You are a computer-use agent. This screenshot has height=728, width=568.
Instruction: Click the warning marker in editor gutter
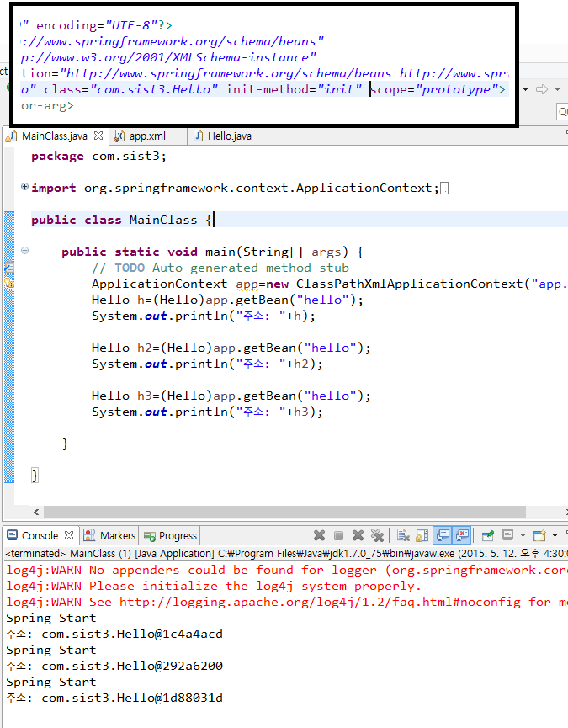point(9,284)
